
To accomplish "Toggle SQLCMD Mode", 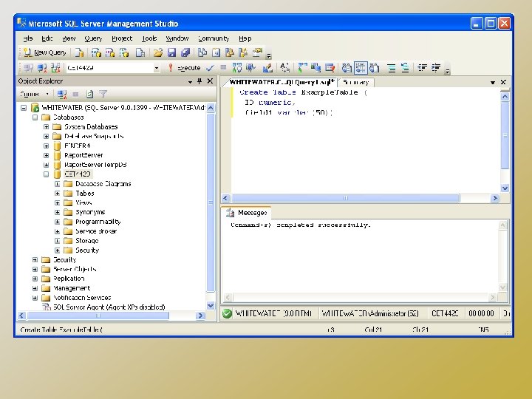I will coord(330,68).
